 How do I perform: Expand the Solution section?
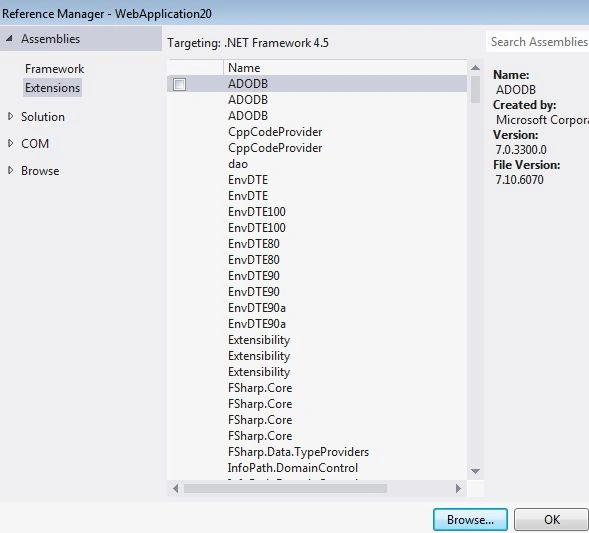coord(10,116)
